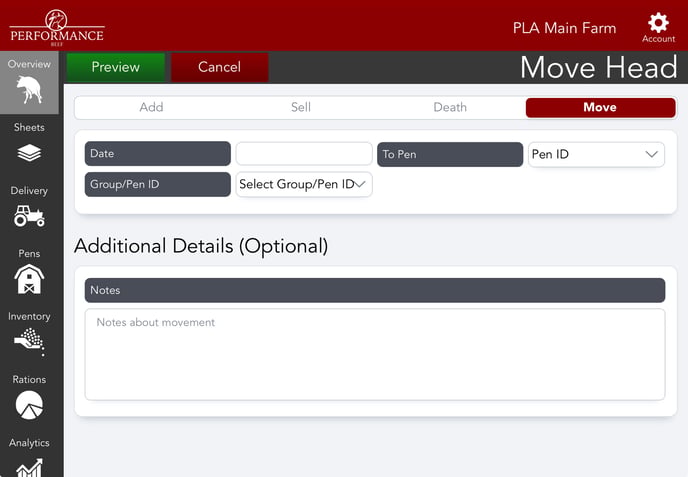Click the PLA Main Farm name
The width and height of the screenshot is (688, 477).
point(564,28)
